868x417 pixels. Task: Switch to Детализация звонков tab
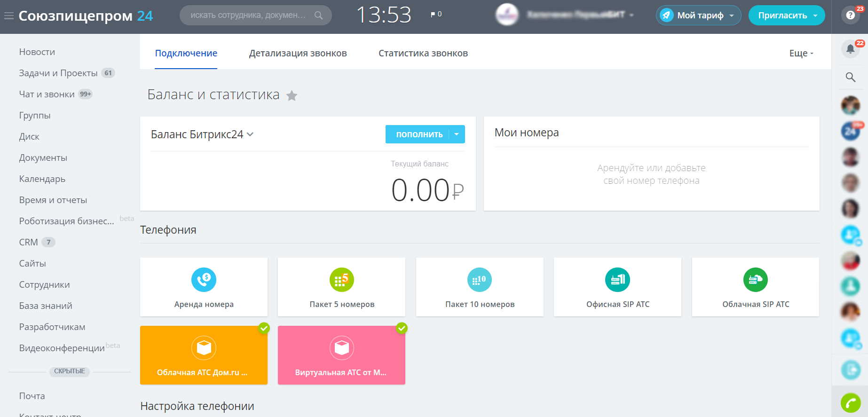298,54
